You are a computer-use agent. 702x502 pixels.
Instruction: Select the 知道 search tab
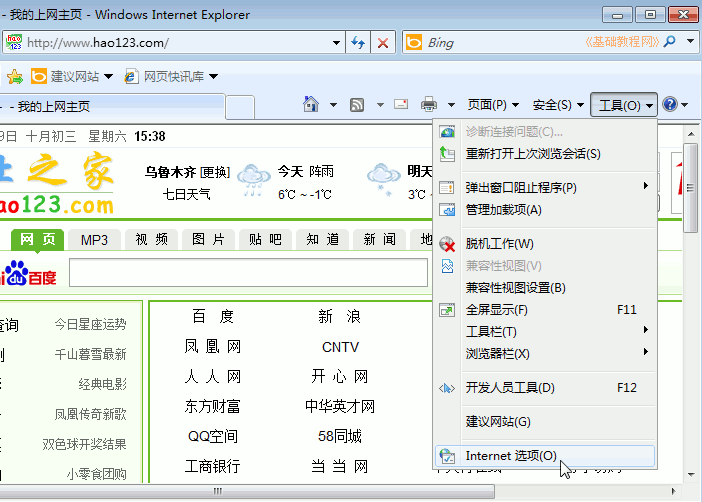[x=322, y=240]
